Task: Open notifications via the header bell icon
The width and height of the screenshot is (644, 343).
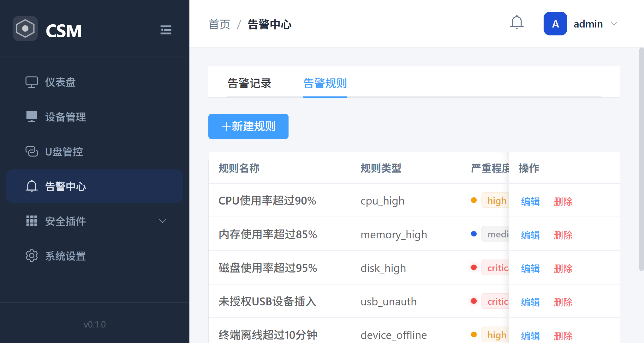Action: click(x=517, y=23)
